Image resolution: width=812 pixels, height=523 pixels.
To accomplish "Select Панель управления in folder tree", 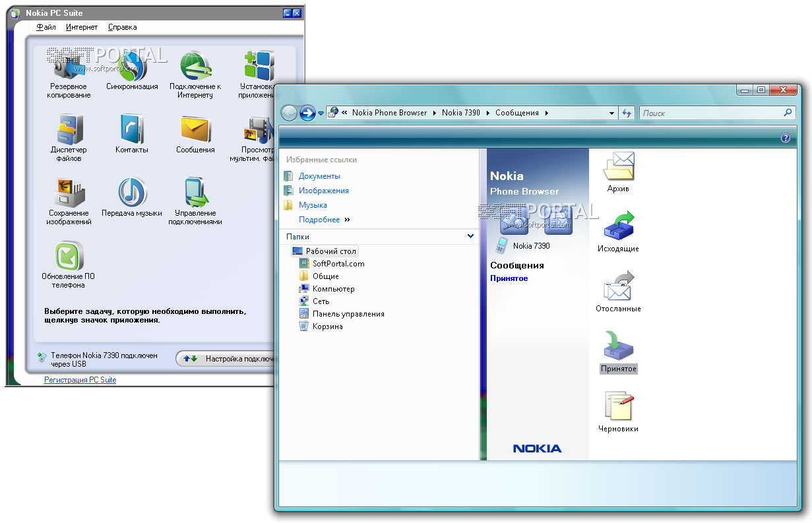I will [x=348, y=314].
